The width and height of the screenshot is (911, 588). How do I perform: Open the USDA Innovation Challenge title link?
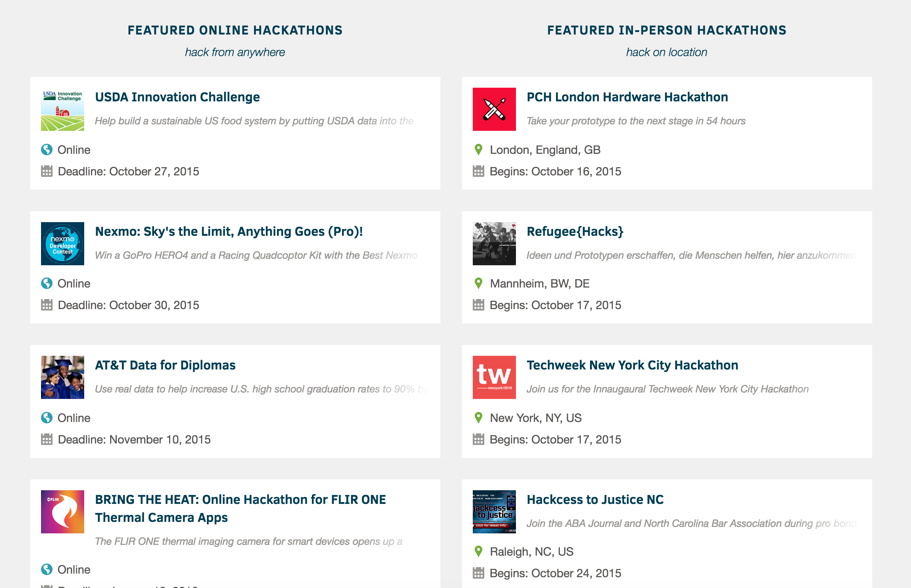click(x=177, y=97)
